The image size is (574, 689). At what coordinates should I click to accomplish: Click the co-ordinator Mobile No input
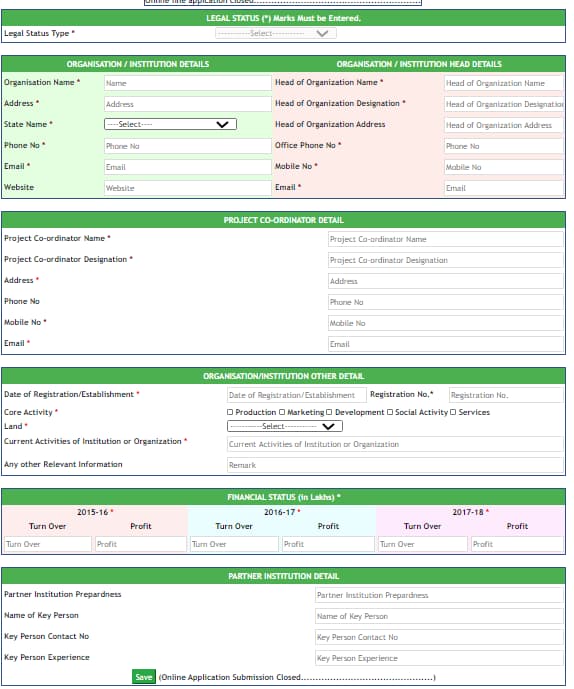[446, 323]
